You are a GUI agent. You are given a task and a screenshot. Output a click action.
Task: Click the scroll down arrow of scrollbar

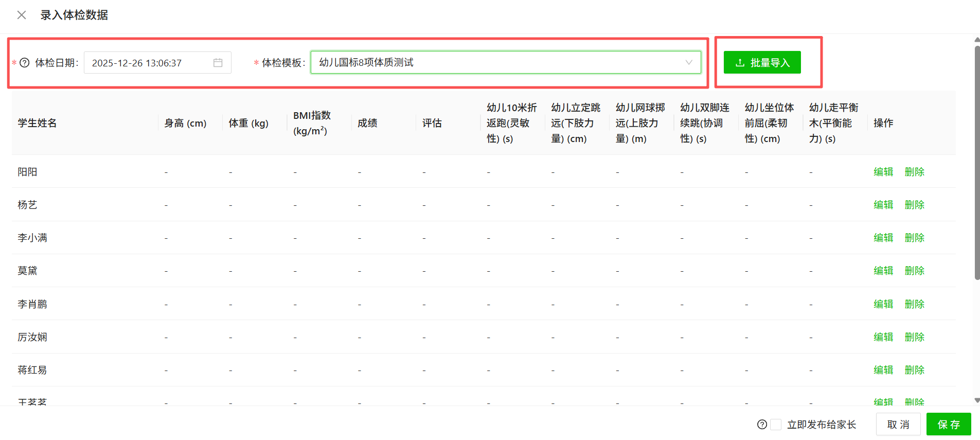click(x=977, y=400)
